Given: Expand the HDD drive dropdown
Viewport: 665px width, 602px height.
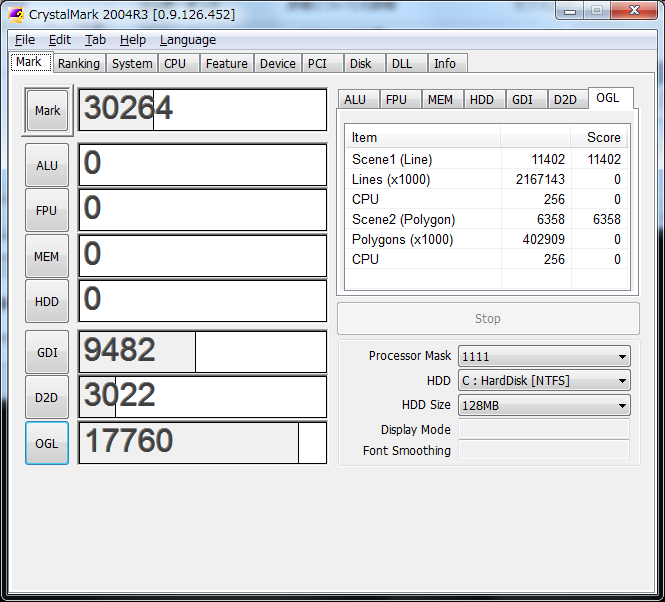Looking at the screenshot, I should click(x=544, y=381).
